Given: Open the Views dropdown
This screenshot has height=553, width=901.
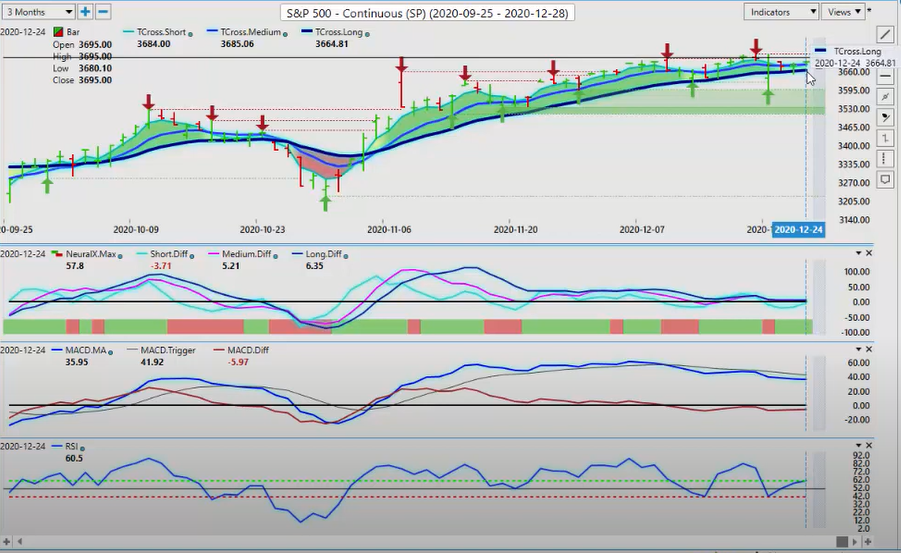Looking at the screenshot, I should [843, 11].
